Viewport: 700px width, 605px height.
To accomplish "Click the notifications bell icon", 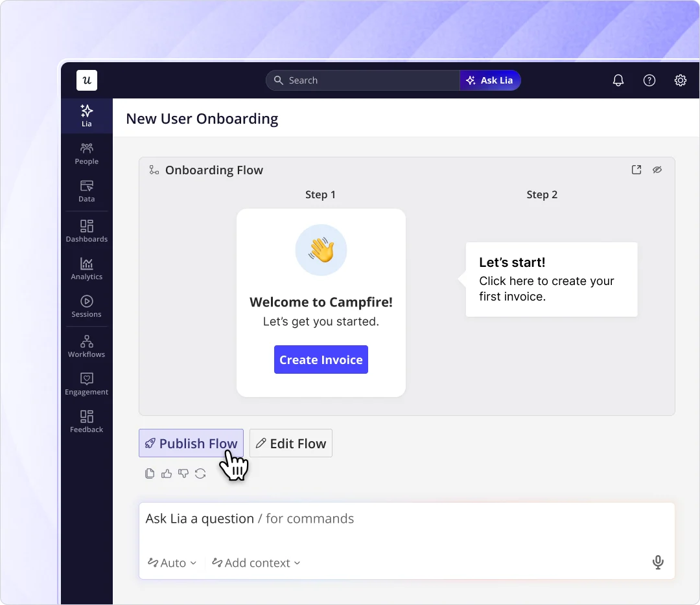I will pos(618,80).
